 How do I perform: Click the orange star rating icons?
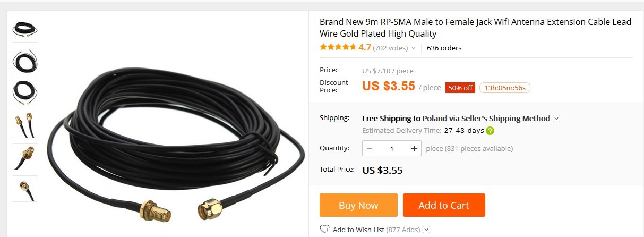click(338, 47)
